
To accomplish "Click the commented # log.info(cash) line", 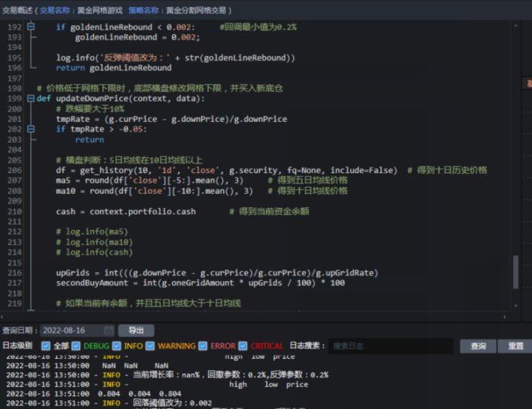I will (95, 252).
